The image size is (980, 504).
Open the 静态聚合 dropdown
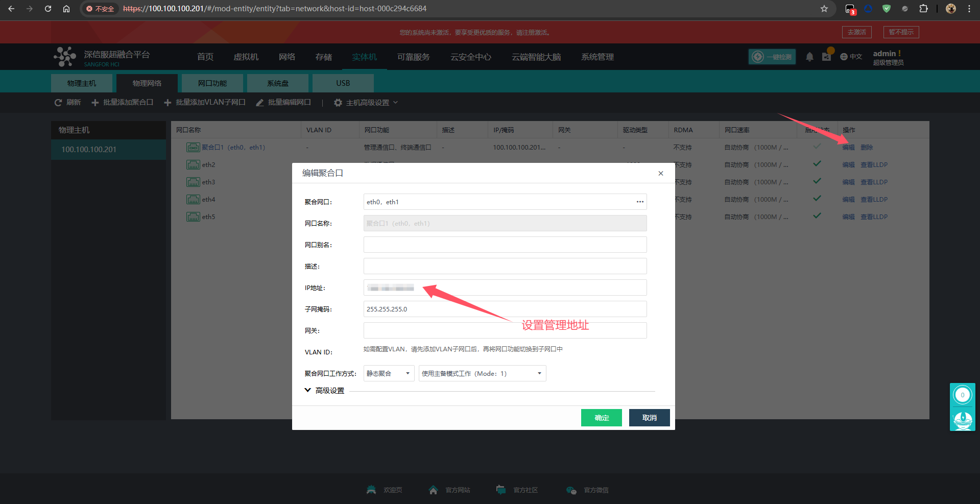(389, 373)
